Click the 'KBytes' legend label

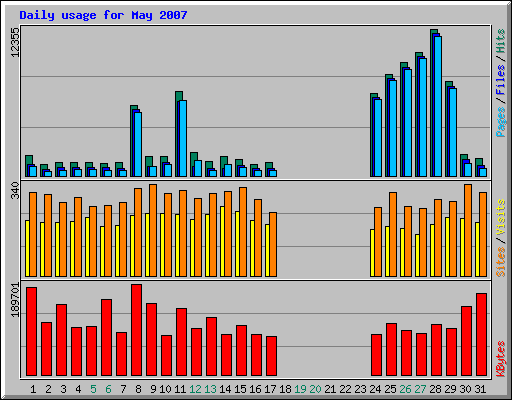point(501,359)
